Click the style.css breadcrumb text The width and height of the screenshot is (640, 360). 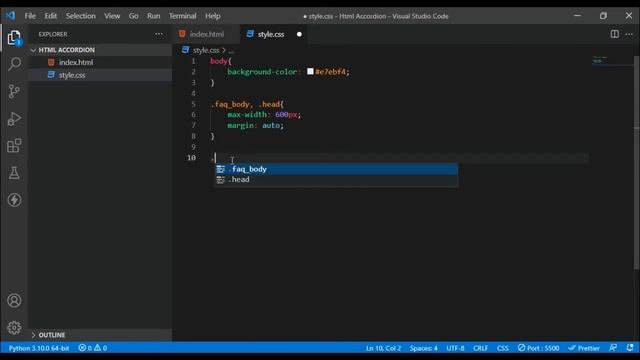tap(206, 50)
